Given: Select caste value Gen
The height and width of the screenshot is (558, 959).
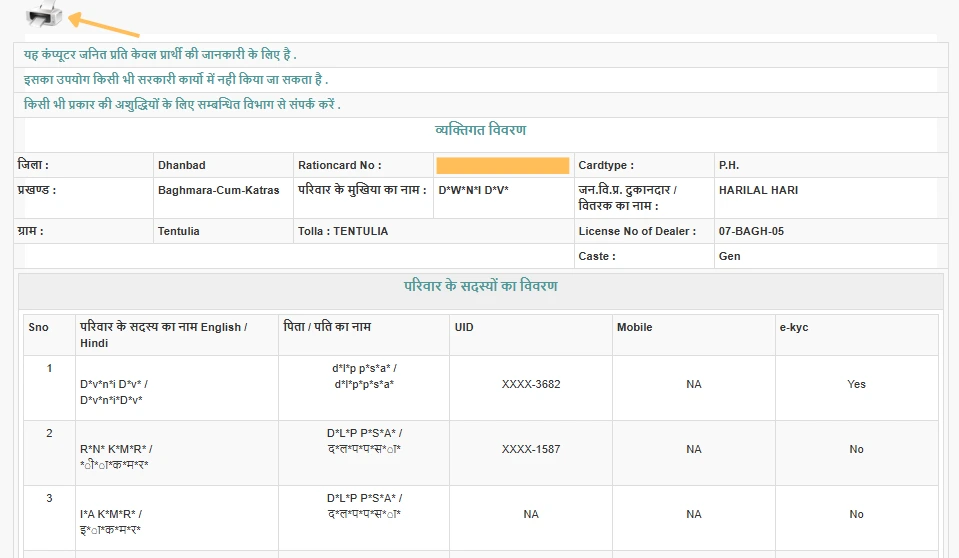Looking at the screenshot, I should pos(730,256).
